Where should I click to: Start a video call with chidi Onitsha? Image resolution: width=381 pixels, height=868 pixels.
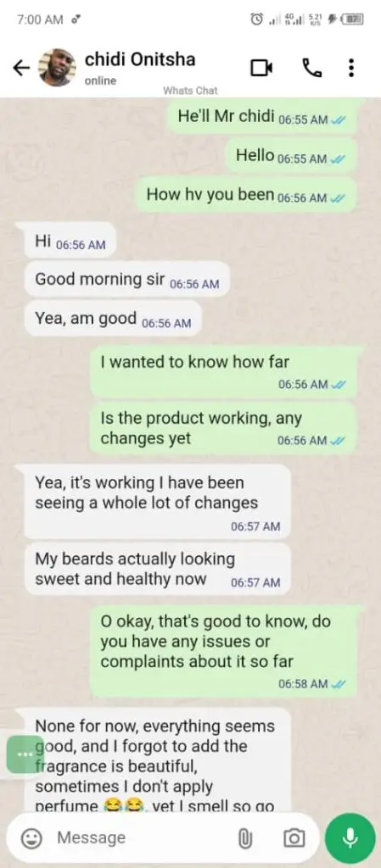click(x=261, y=68)
